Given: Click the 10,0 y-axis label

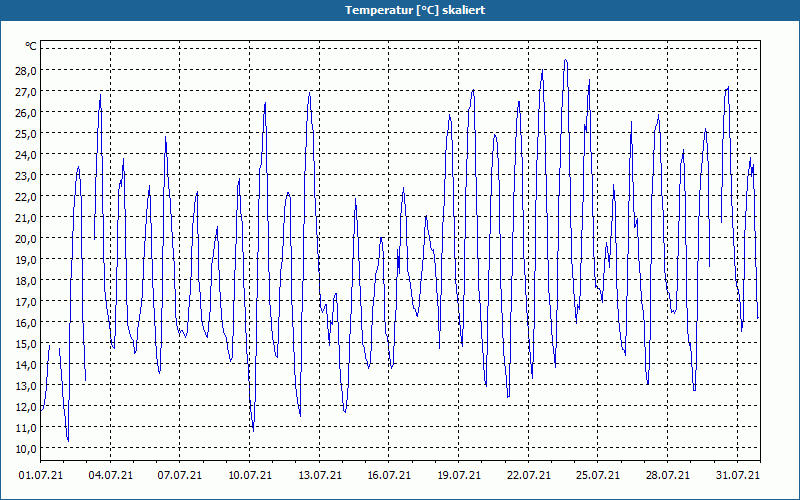Looking at the screenshot, I should click(x=26, y=449).
